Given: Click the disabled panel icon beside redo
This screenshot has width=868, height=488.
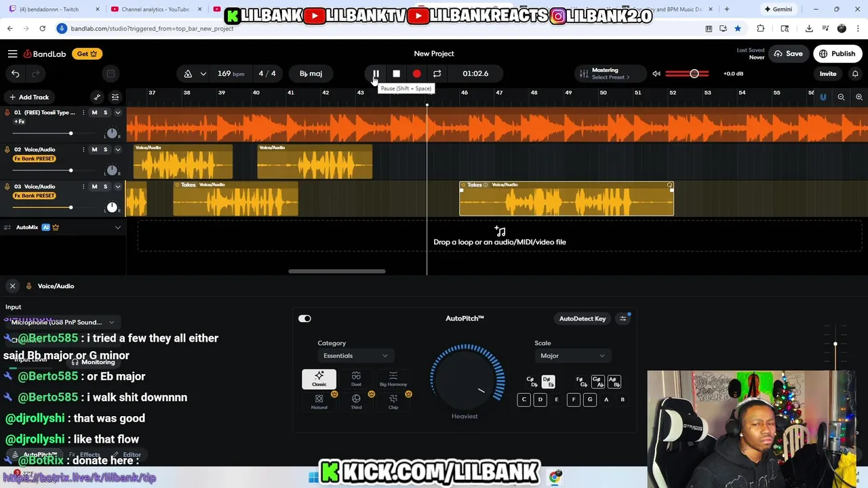Looking at the screenshot, I should (111, 73).
